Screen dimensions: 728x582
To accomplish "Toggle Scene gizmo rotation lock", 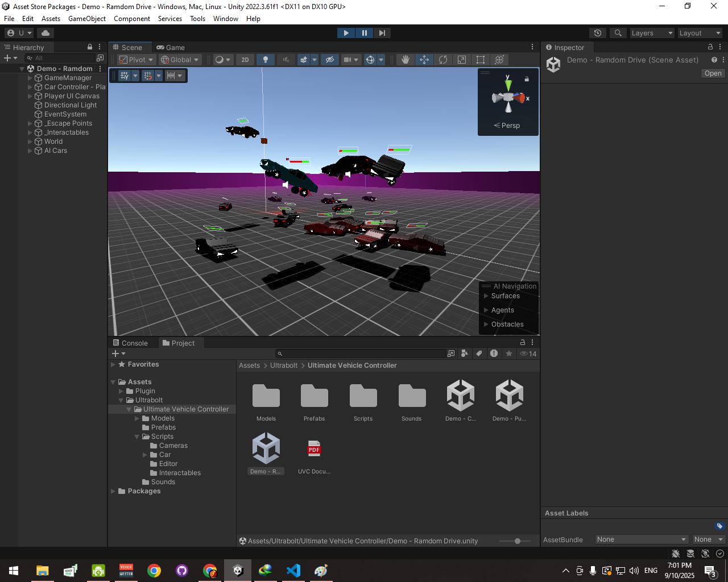I will pos(527,79).
